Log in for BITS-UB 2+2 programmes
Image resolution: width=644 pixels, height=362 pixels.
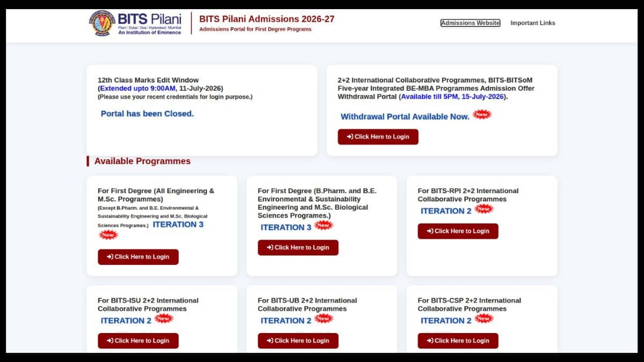298,341
